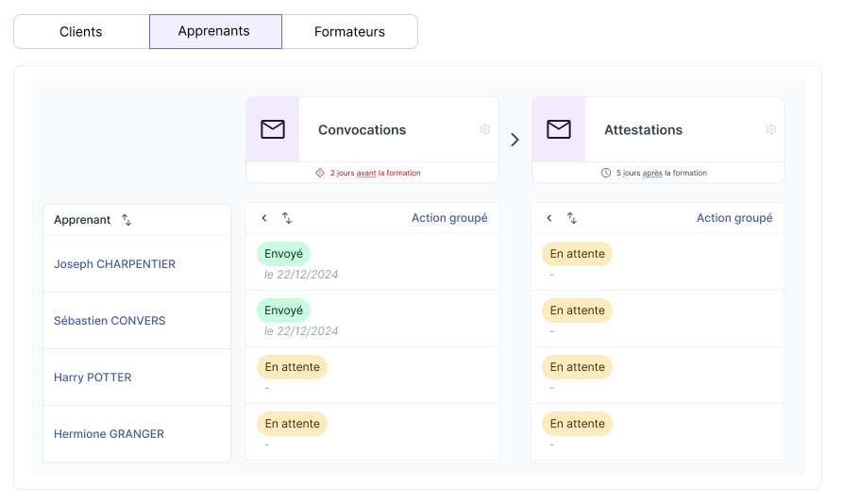This screenshot has height=504, width=843.
Task: Click Envoyé badge for Joseph CHARPENTIER
Action: click(x=283, y=254)
